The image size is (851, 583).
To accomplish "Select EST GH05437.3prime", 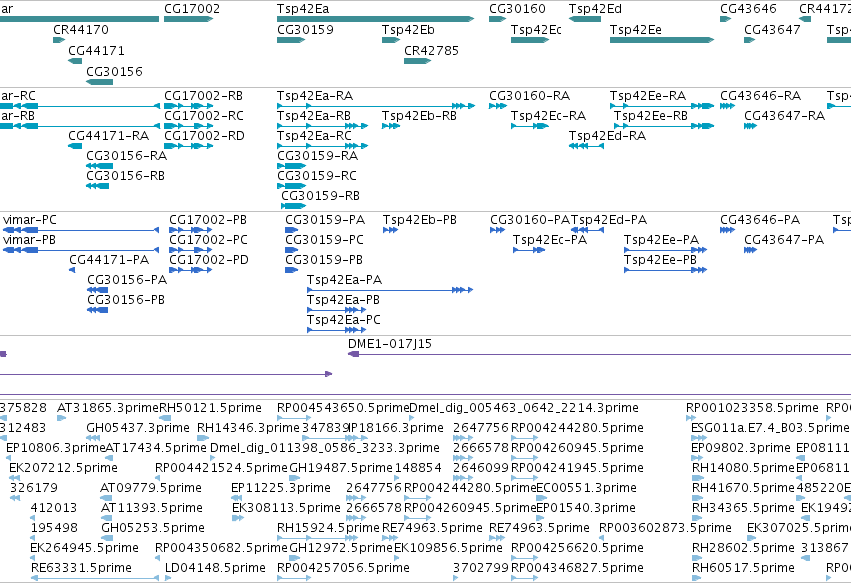I will 93,438.
